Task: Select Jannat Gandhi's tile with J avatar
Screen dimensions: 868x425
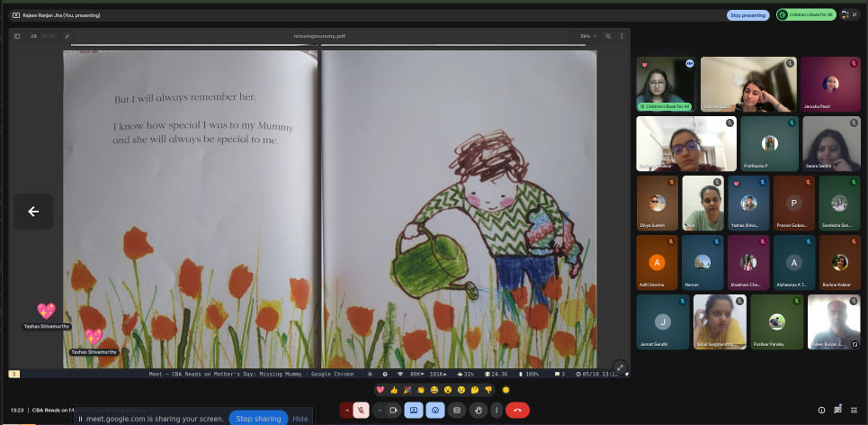Action: 663,322
